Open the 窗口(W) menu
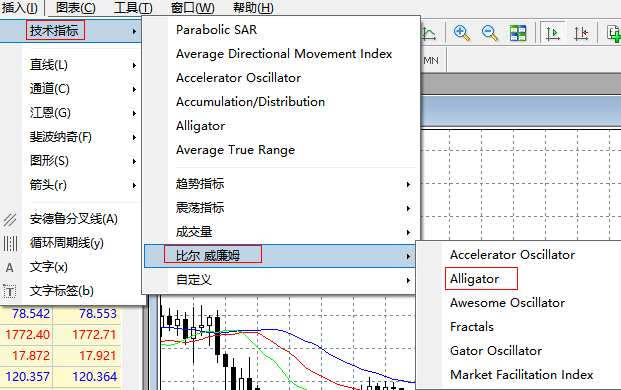The width and height of the screenshot is (621, 390). pyautogui.click(x=192, y=8)
